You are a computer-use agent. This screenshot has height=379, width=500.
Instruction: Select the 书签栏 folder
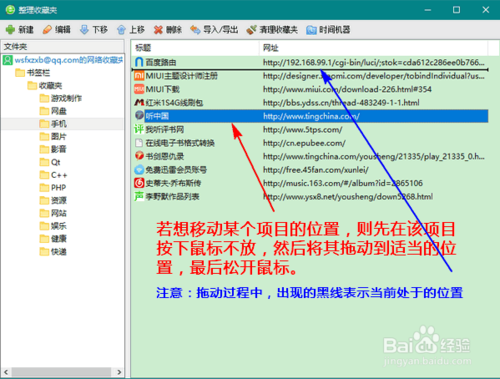point(33,73)
